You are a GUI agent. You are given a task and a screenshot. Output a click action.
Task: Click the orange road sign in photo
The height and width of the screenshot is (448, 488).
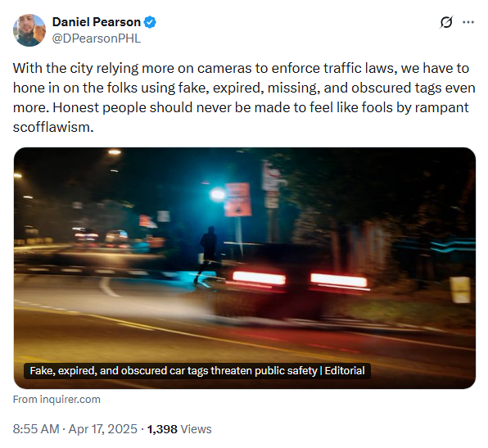237,200
